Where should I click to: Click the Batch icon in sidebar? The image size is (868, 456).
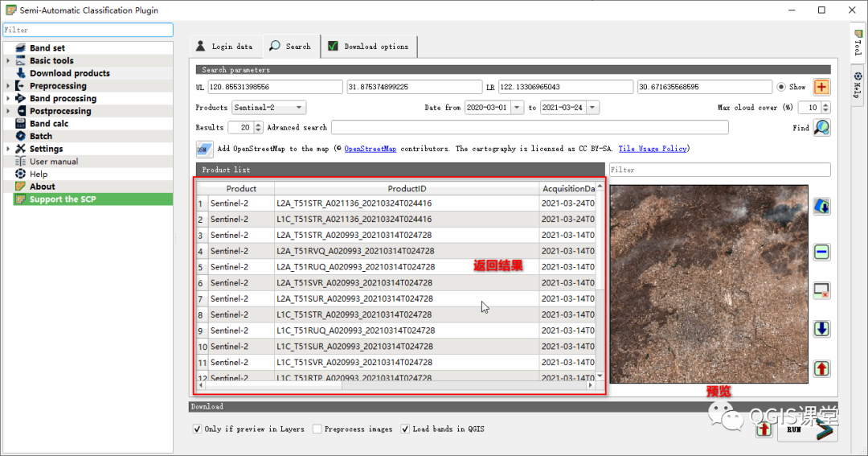[x=20, y=136]
